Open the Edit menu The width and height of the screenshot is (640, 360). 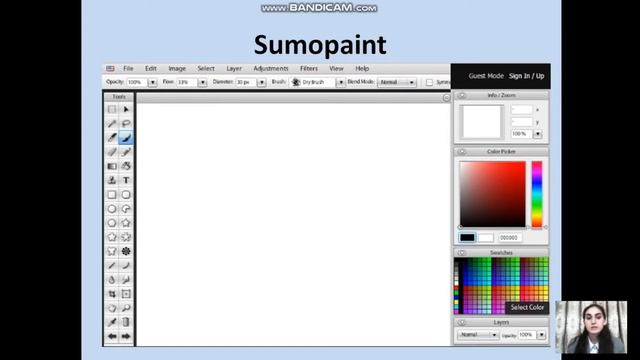[151, 69]
